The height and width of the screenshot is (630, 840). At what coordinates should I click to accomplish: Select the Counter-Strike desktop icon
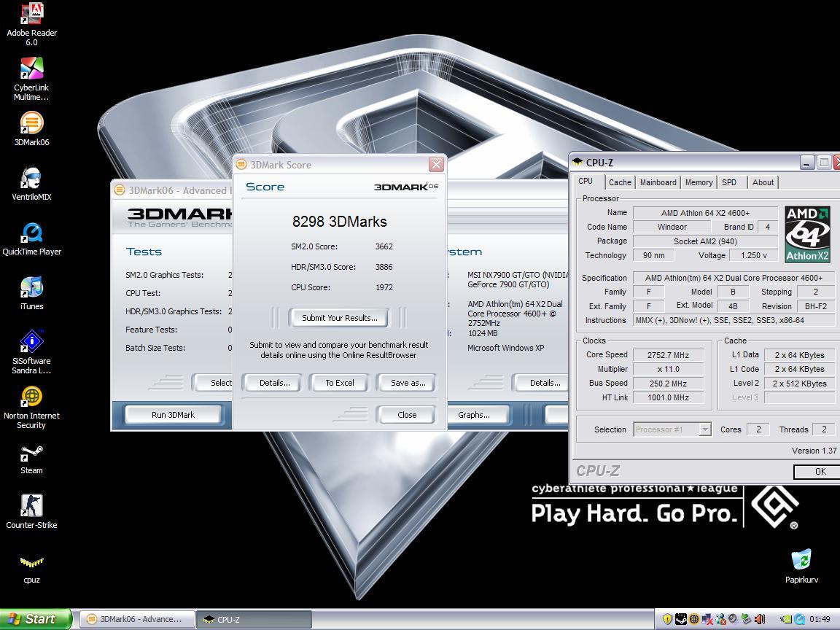31,506
